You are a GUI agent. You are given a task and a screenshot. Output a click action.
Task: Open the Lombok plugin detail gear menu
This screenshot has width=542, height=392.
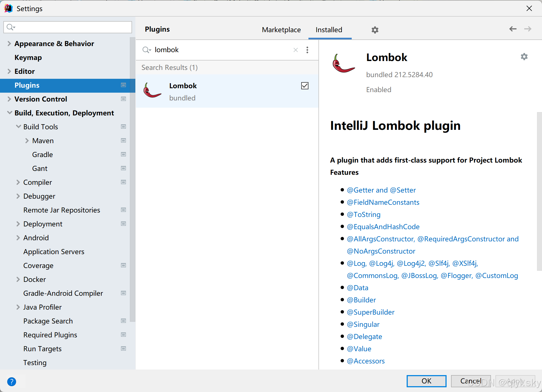(x=524, y=57)
